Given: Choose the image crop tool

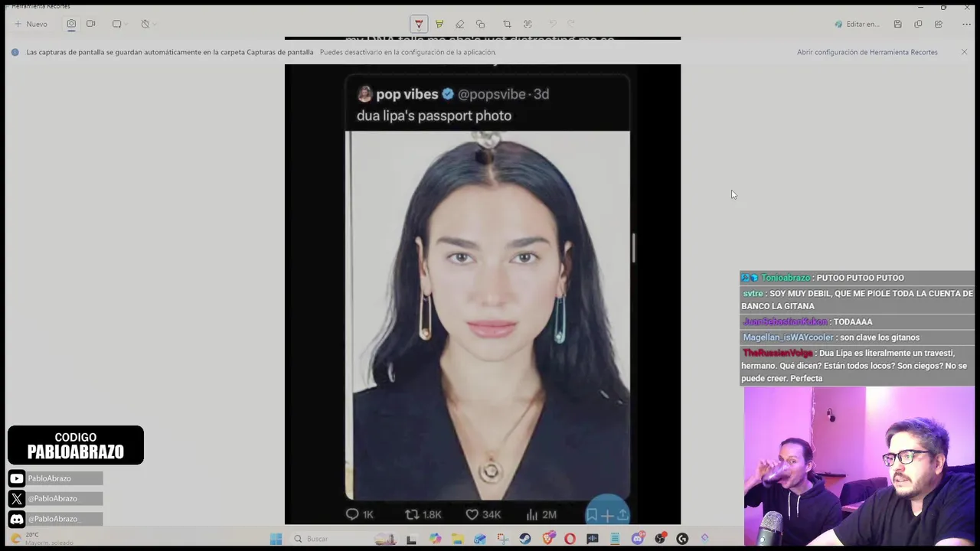Looking at the screenshot, I should pyautogui.click(x=507, y=24).
